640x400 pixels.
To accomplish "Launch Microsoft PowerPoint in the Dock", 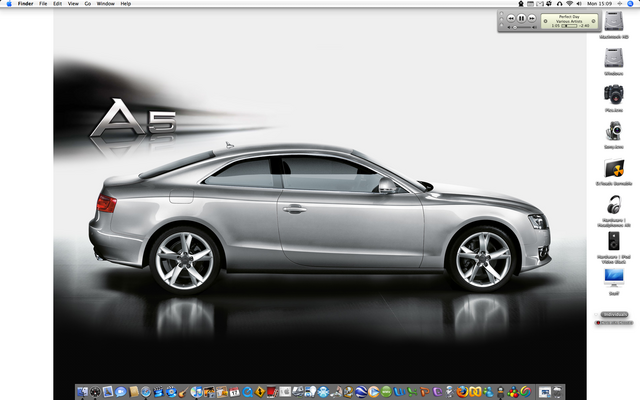I will pyautogui.click(x=424, y=392).
